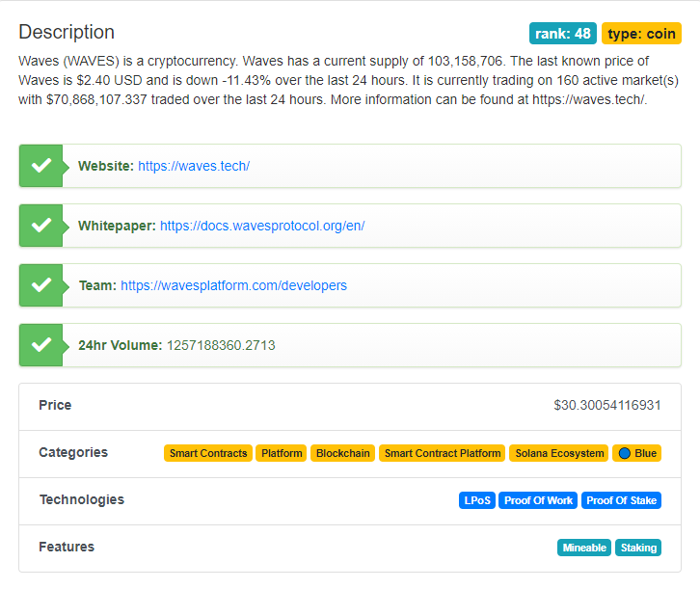Select the Smart Contracts category tag
700x589 pixels.
[208, 453]
